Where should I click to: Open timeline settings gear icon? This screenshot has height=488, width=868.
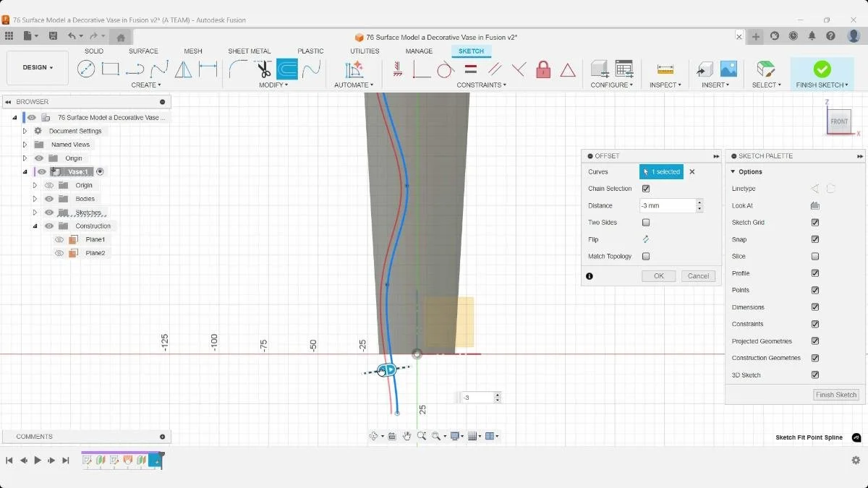pos(856,461)
